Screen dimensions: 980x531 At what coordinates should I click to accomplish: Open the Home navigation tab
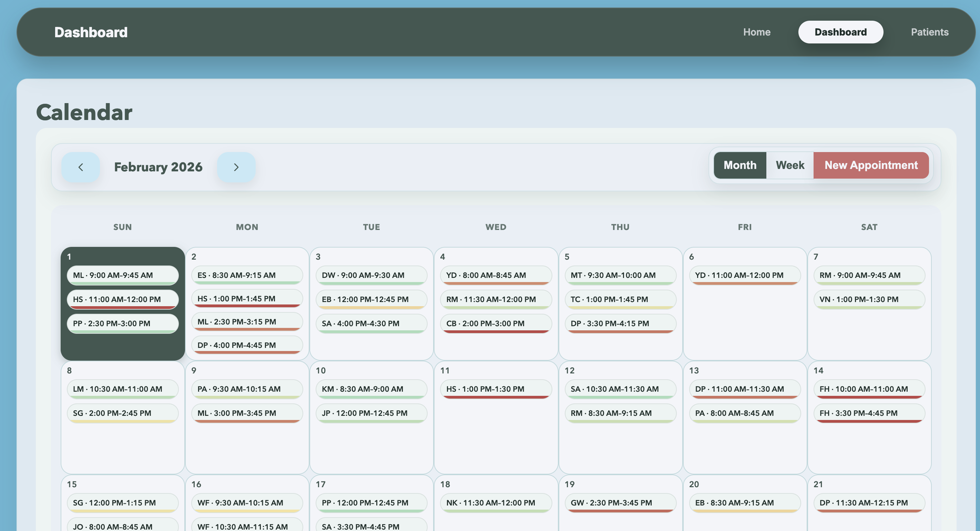click(757, 32)
